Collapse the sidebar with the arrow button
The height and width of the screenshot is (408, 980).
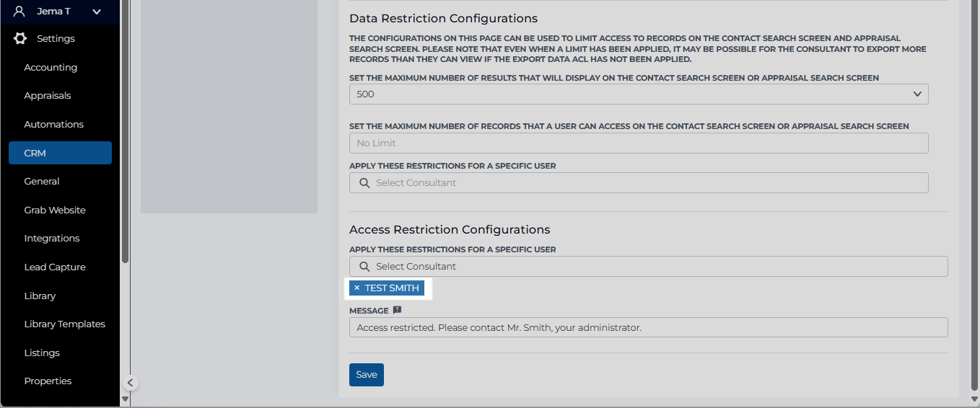click(130, 383)
